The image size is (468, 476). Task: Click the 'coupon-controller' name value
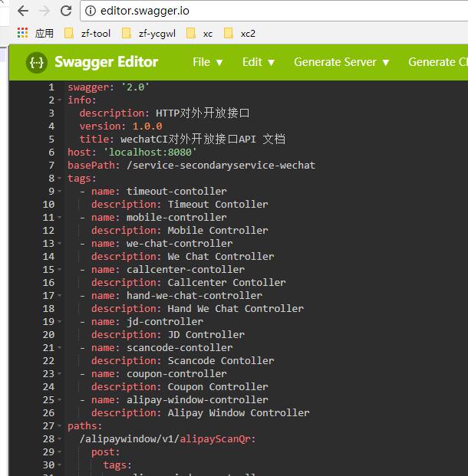176,374
